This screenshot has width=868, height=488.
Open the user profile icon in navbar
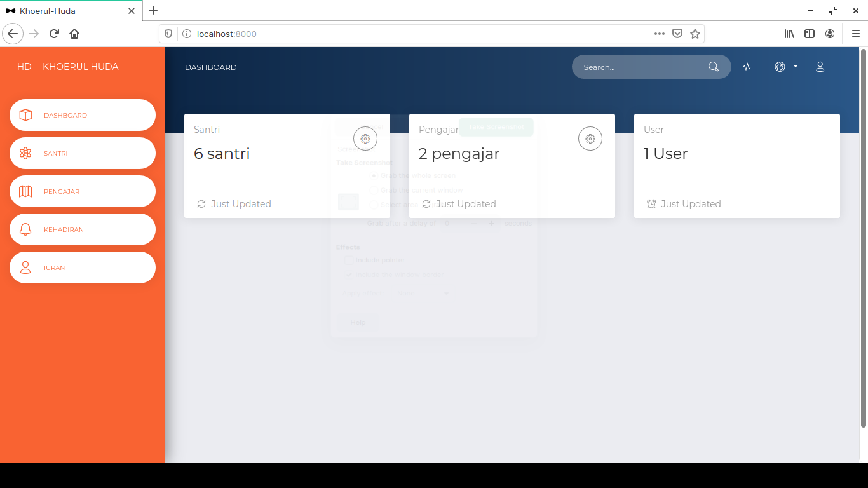click(x=820, y=67)
